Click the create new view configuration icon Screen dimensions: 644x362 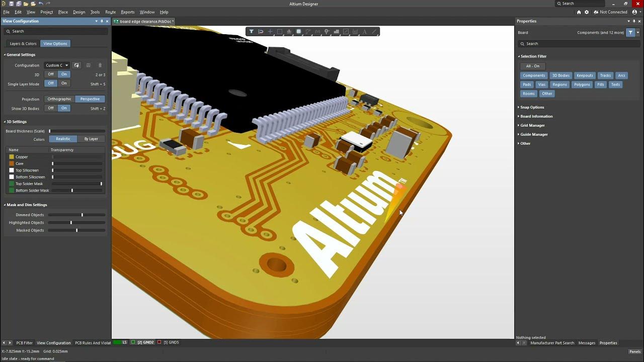point(76,65)
